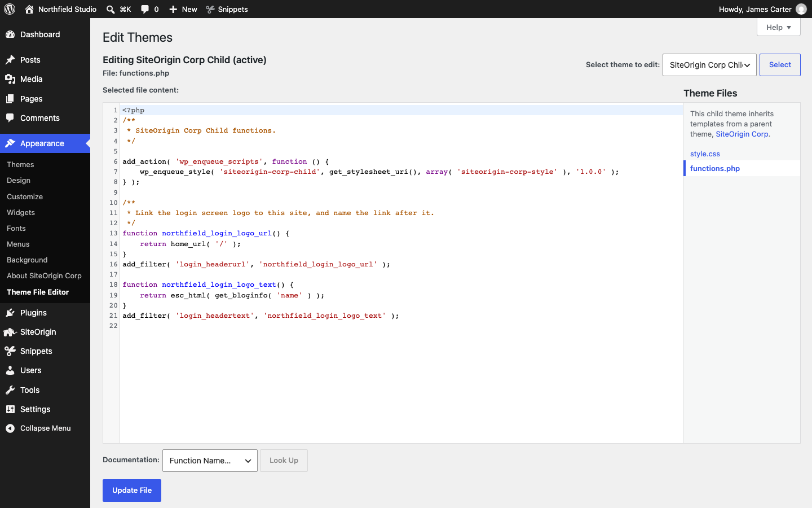Click the Select theme button
The width and height of the screenshot is (812, 508).
(780, 65)
